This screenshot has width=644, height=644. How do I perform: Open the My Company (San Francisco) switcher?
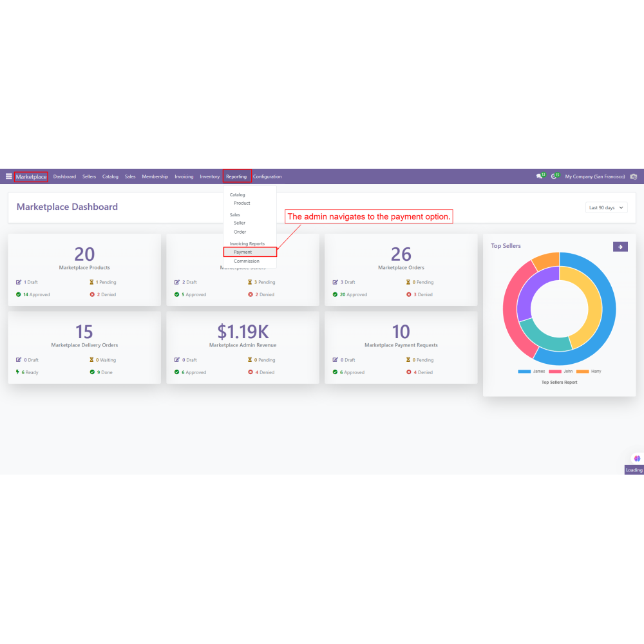pyautogui.click(x=594, y=176)
